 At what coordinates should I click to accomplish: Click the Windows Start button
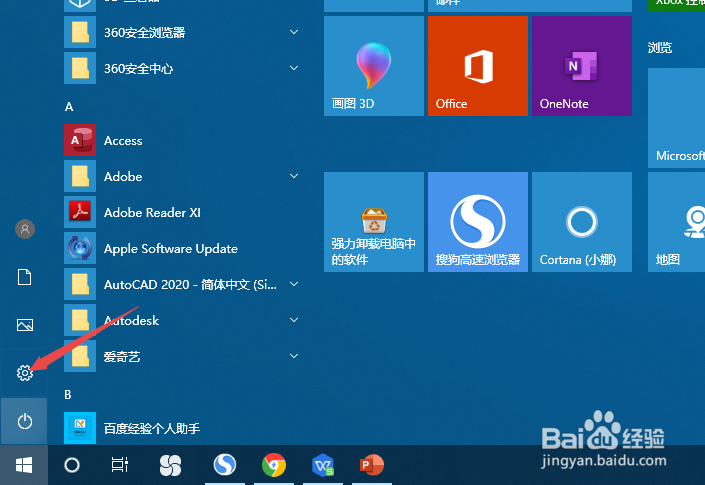click(24, 465)
